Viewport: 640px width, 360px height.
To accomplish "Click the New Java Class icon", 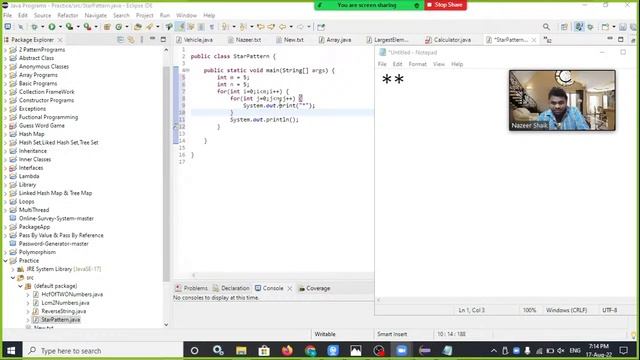I will [119, 27].
